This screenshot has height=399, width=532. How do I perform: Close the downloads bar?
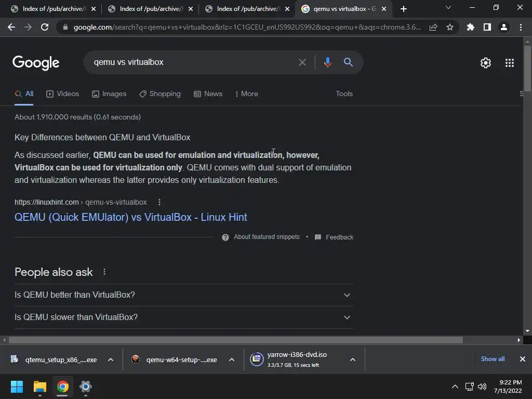[x=523, y=359]
